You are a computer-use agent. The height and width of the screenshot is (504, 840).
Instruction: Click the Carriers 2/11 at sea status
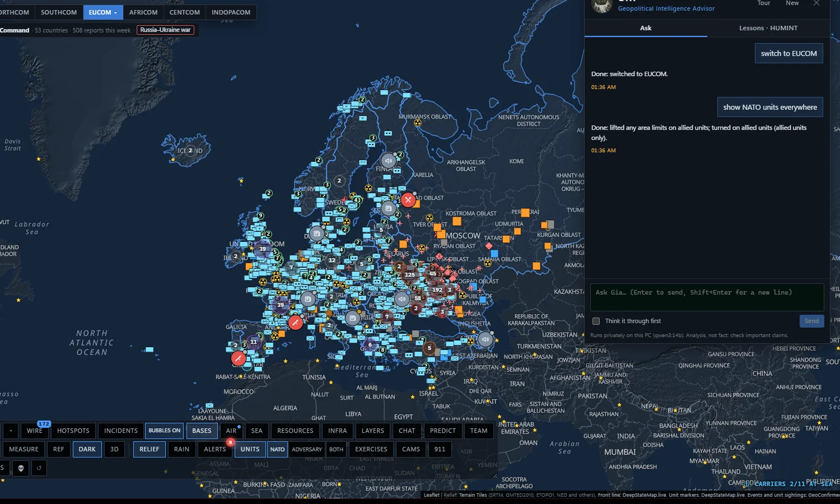coord(789,484)
